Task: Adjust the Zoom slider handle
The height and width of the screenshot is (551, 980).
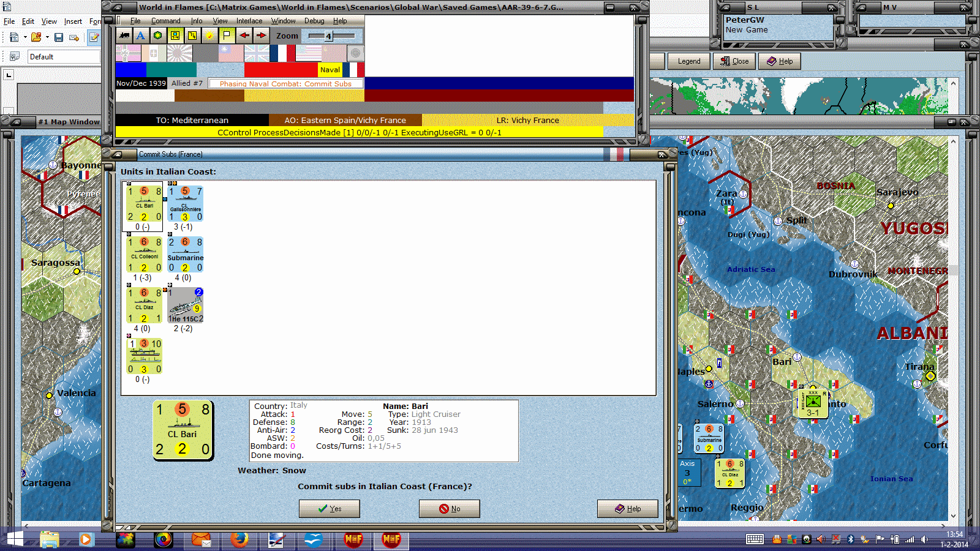Action: click(328, 36)
